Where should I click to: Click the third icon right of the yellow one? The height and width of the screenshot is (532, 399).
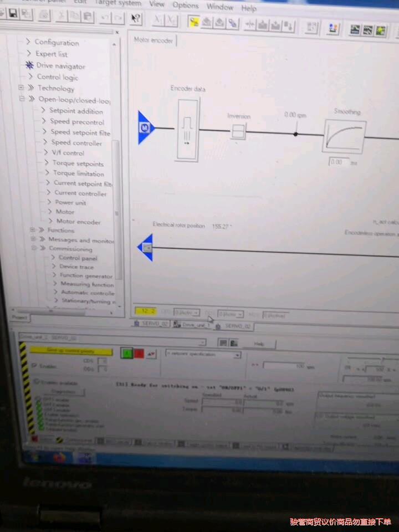pos(232,23)
